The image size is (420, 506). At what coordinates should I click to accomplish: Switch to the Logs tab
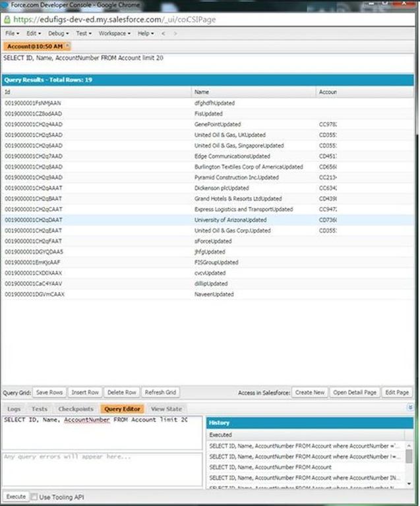pyautogui.click(x=14, y=409)
